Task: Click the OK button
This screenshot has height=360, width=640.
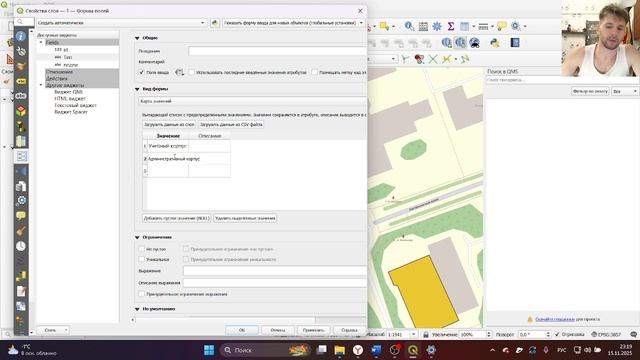Action: 242,330
